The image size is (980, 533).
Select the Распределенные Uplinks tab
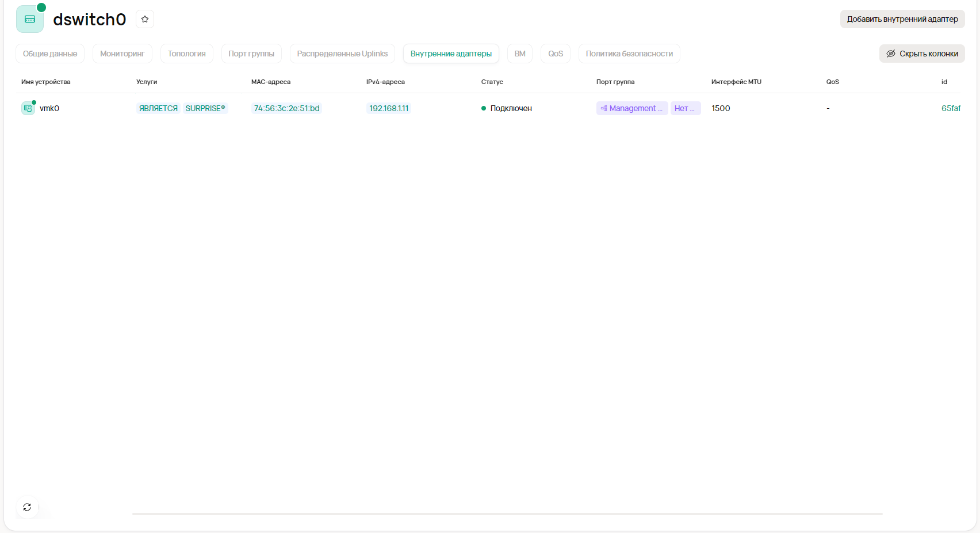tap(342, 54)
